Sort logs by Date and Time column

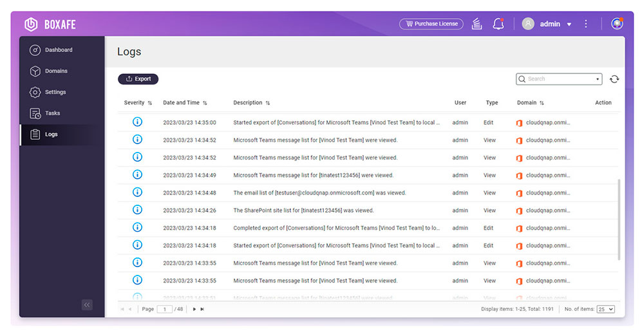point(185,103)
